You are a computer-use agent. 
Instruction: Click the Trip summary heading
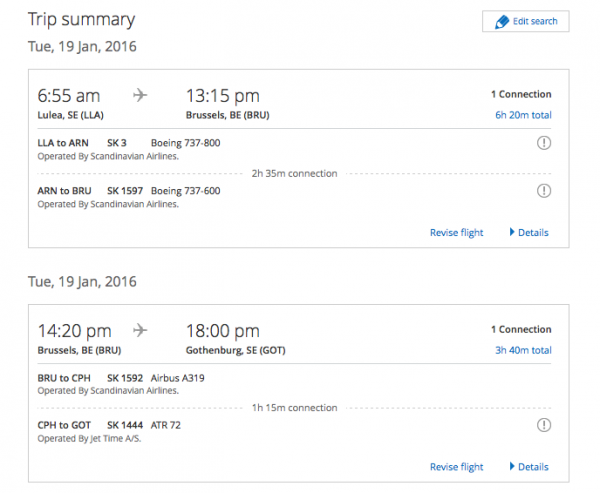[82, 20]
